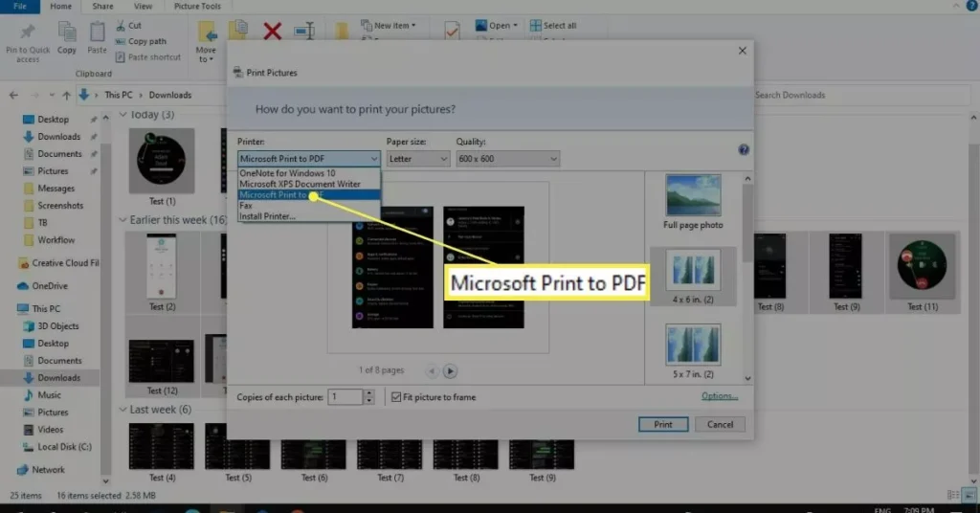Open the New item dropdown

pyautogui.click(x=389, y=26)
